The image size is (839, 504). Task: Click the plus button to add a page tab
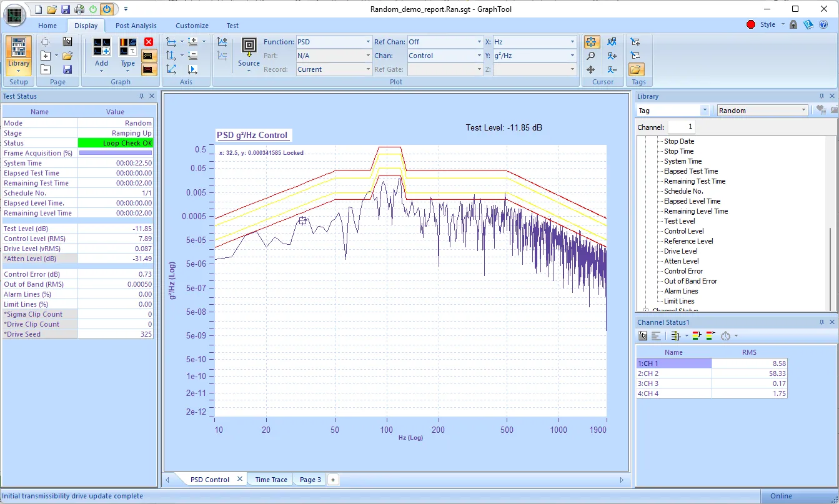pos(333,480)
